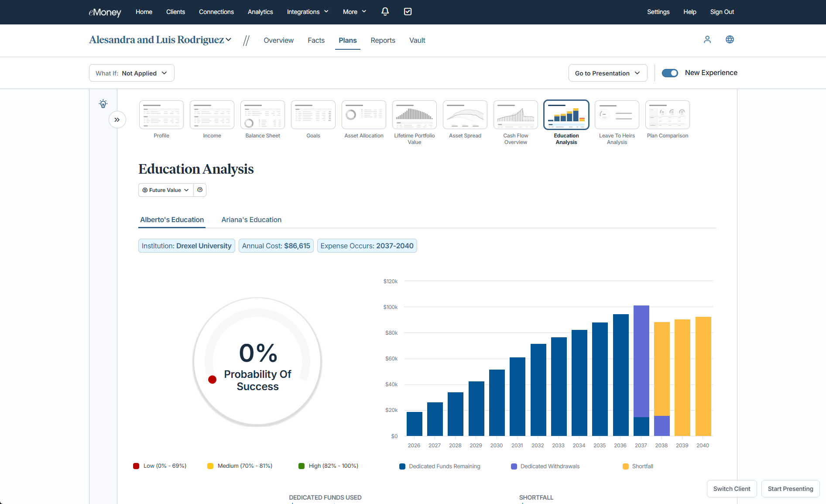Click the help icon beside Future Value
Viewport: 826px width, 504px height.
click(x=200, y=190)
